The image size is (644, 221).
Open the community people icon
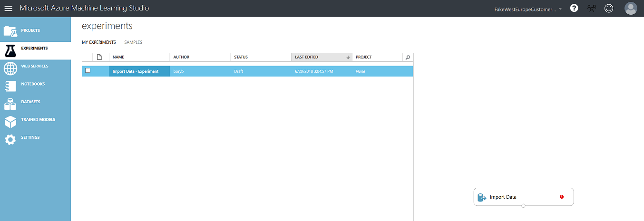click(x=591, y=9)
